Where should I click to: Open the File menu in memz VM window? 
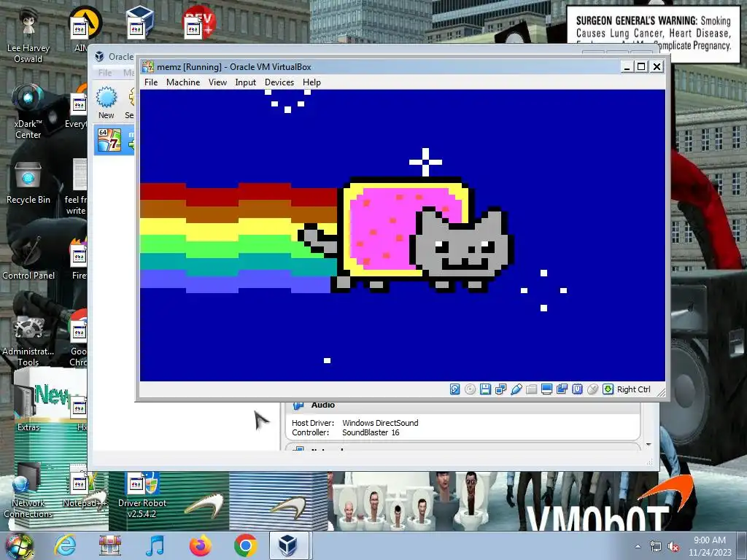point(151,82)
